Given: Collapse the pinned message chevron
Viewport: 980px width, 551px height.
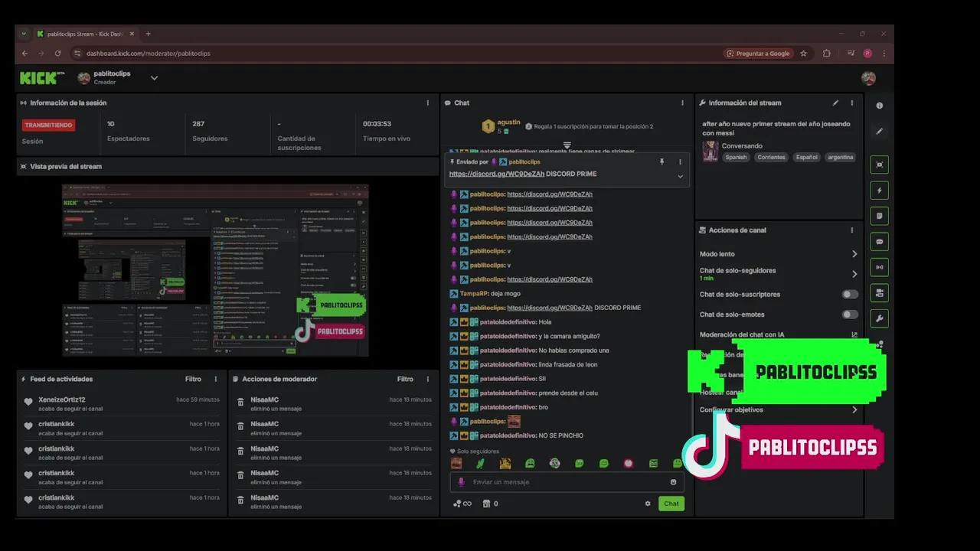Looking at the screenshot, I should coord(680,177).
